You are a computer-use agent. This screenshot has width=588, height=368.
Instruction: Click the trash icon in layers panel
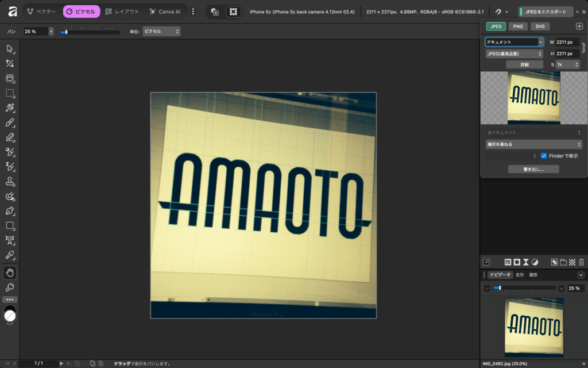click(581, 262)
